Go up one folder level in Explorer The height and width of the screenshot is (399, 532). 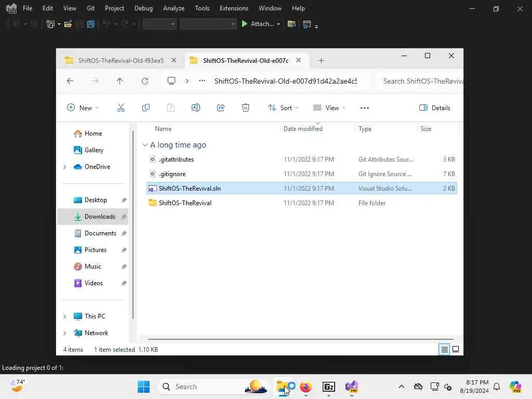(x=120, y=81)
